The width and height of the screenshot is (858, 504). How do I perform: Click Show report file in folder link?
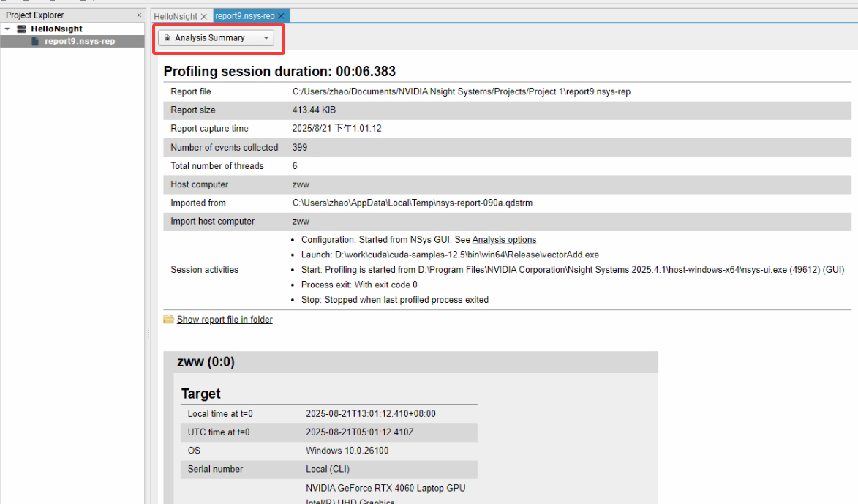click(225, 320)
